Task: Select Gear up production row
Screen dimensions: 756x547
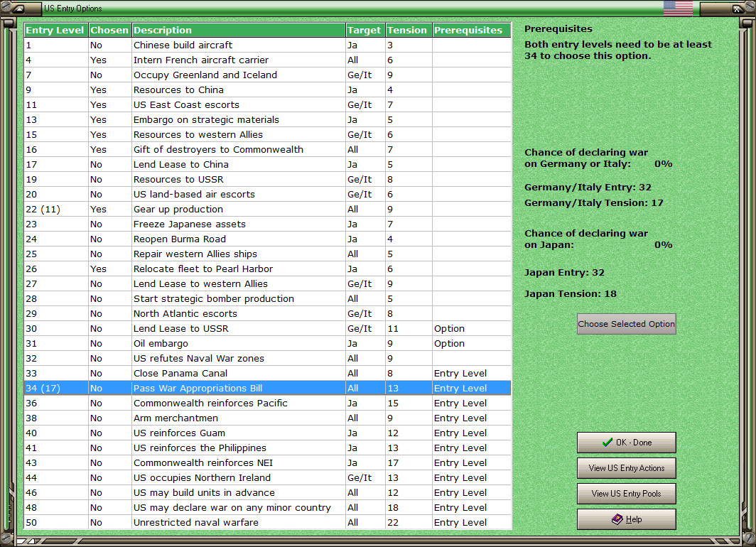Action: click(x=268, y=209)
